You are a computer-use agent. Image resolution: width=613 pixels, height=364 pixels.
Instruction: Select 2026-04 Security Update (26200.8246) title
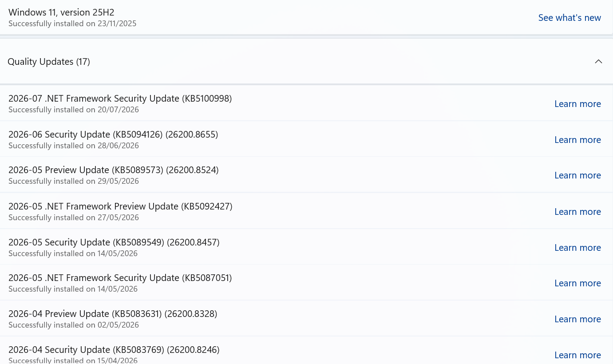click(114, 350)
